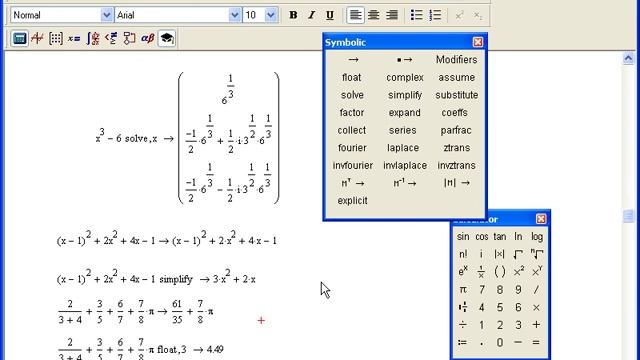The height and width of the screenshot is (360, 640).
Task: Insert the series keyword
Action: pyautogui.click(x=402, y=130)
